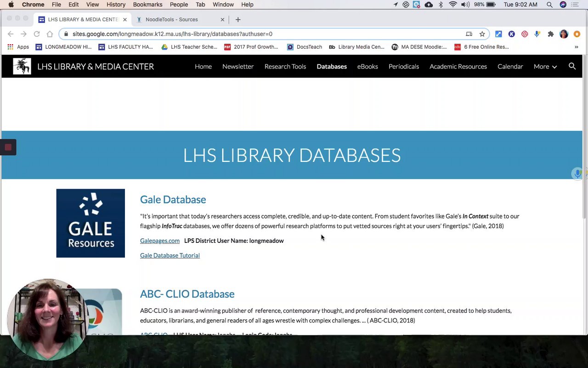The image size is (588, 368).
Task: Reload the page with the refresh icon
Action: click(37, 34)
